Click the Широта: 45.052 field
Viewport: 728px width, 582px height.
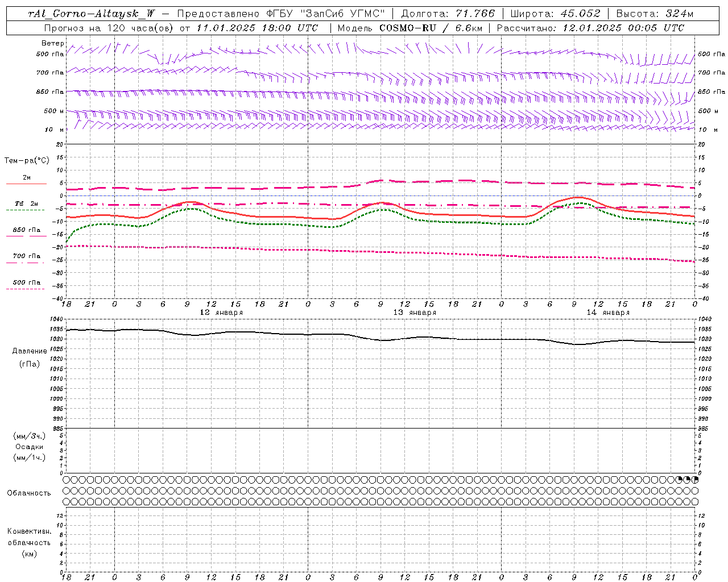click(x=556, y=14)
